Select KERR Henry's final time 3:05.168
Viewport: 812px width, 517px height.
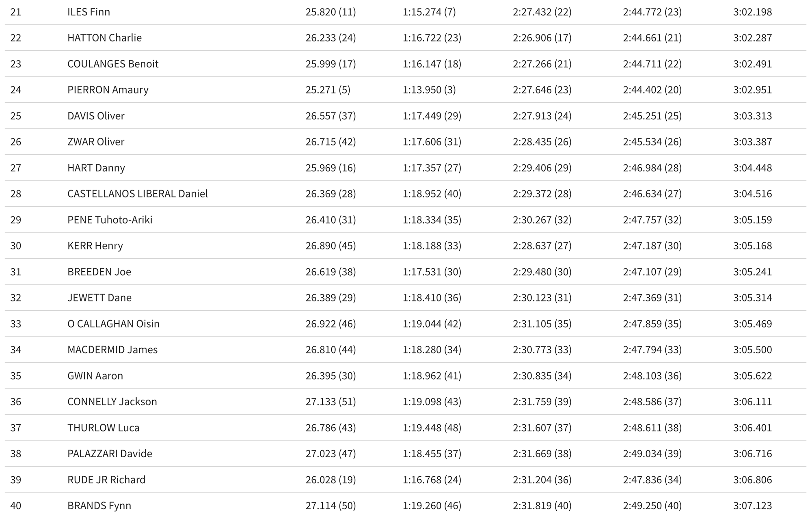click(x=752, y=246)
